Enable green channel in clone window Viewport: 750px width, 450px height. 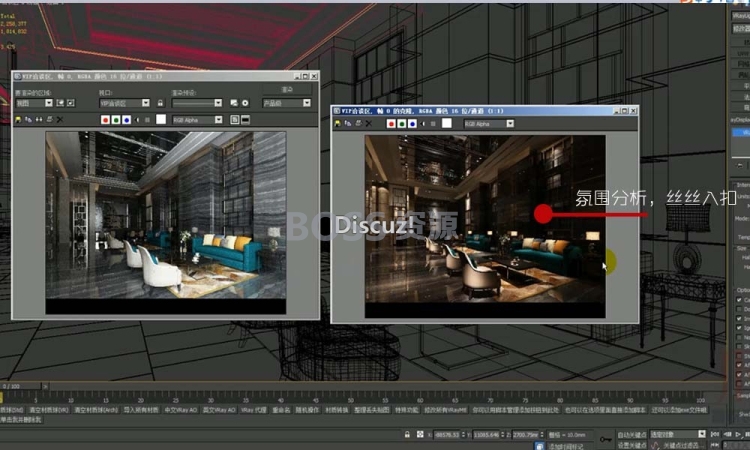pyautogui.click(x=402, y=123)
